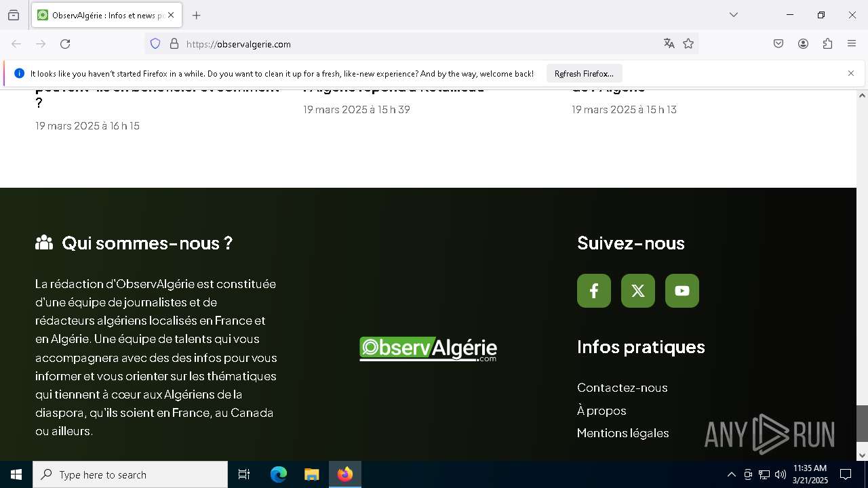Focus the taskbar 'Type here to search' box

[130, 474]
